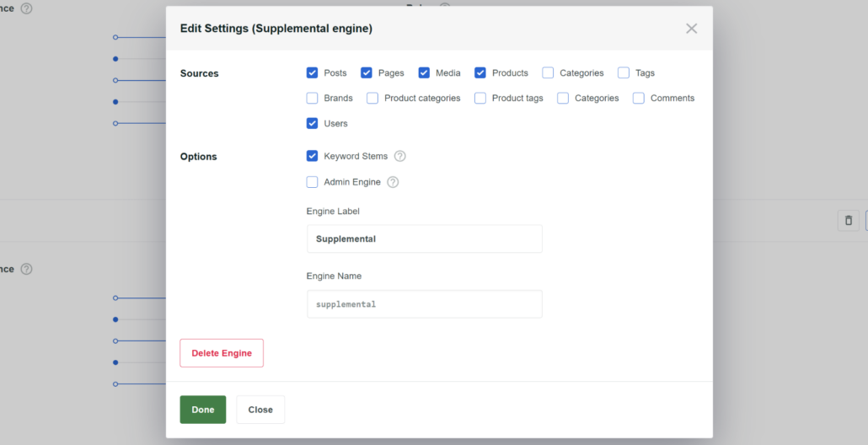Enable the Tags source checkbox
The width and height of the screenshot is (868, 445).
624,72
